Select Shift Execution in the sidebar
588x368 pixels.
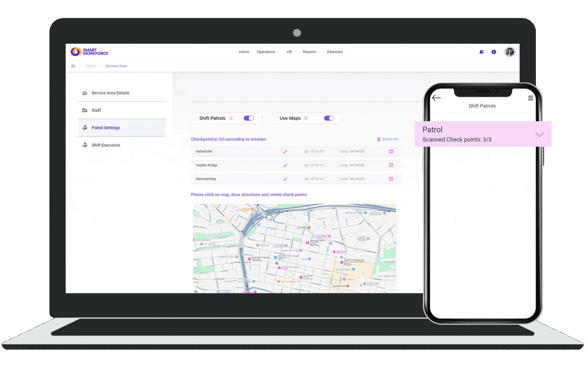(x=106, y=145)
